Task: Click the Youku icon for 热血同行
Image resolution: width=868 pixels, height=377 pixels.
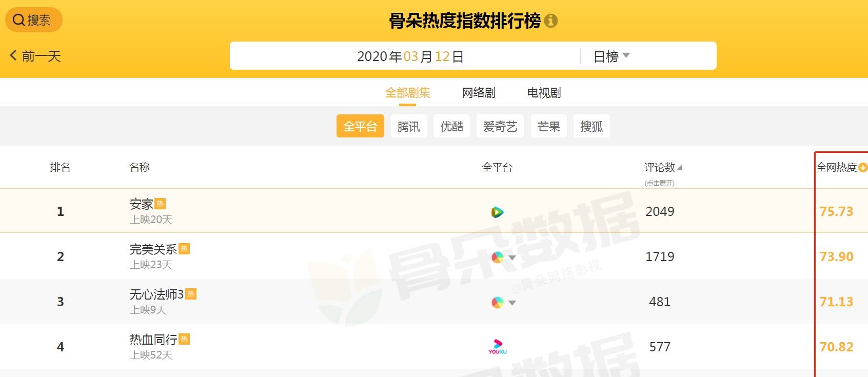Action: (x=497, y=347)
